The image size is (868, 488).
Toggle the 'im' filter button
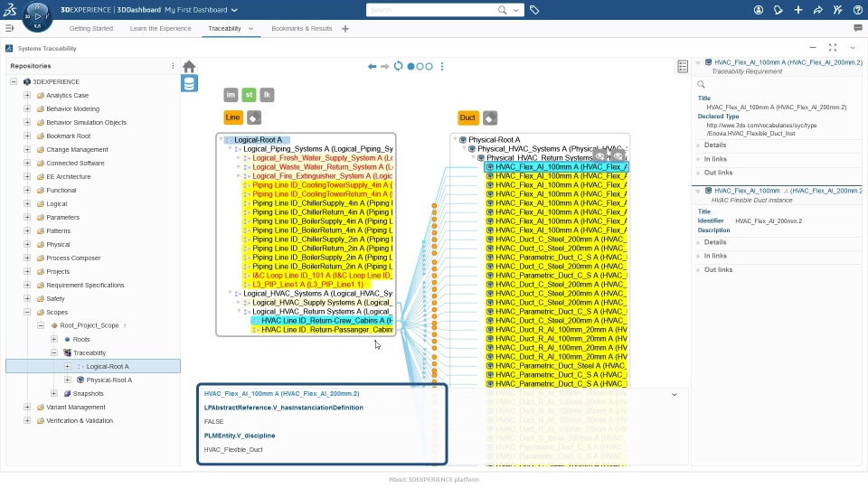click(231, 95)
